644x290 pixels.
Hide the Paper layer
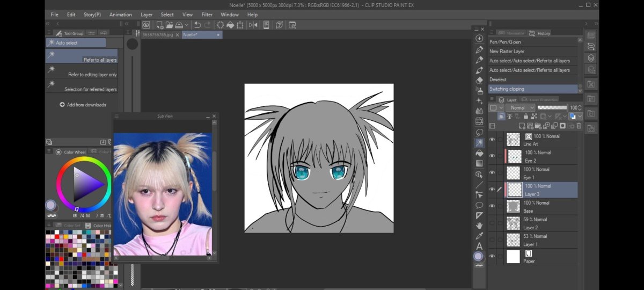[x=492, y=256]
